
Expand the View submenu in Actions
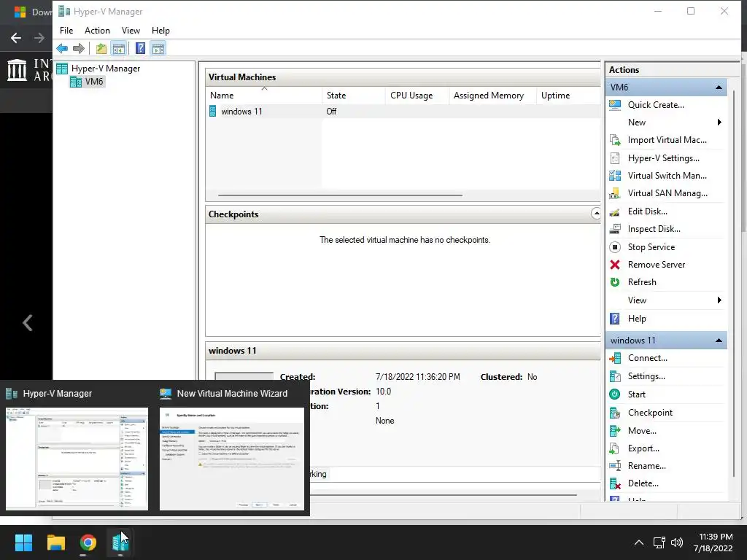click(719, 300)
